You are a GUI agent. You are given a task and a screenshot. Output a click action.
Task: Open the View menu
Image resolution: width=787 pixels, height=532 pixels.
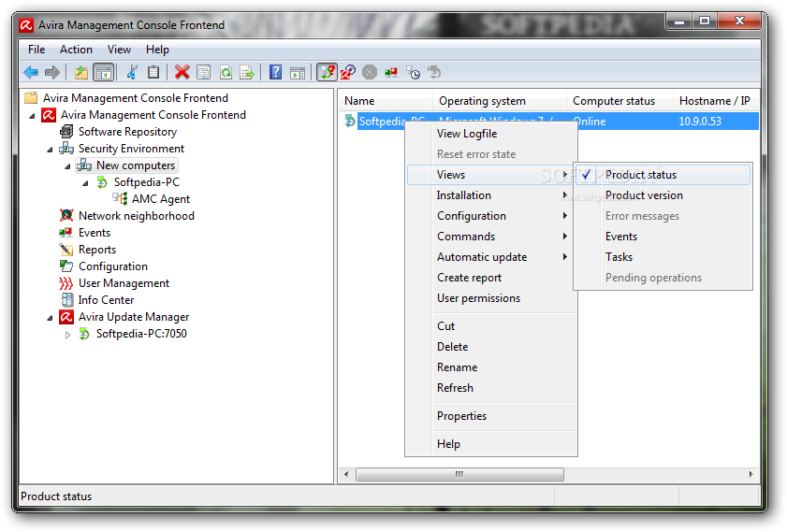pos(119,50)
